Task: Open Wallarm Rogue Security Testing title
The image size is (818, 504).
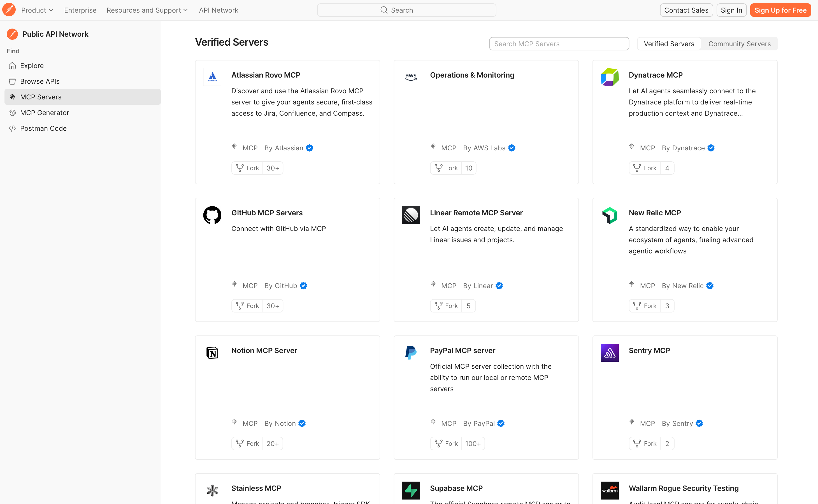Action: [x=684, y=488]
